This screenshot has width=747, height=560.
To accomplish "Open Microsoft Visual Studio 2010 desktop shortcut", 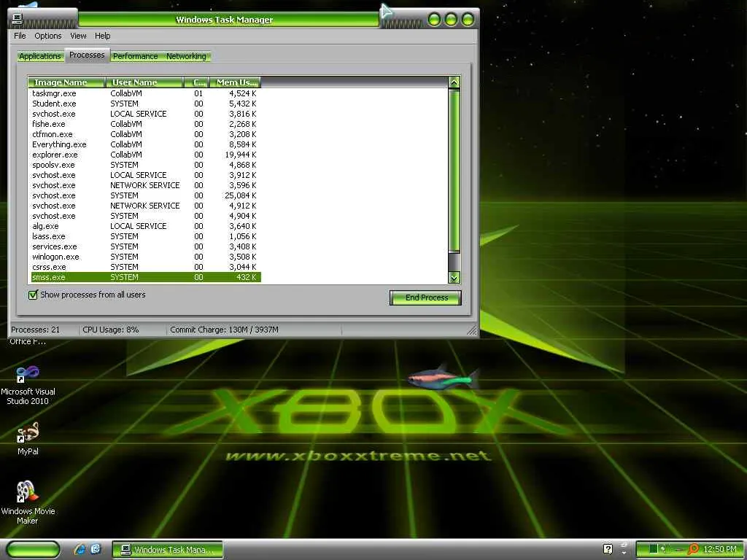I will (x=28, y=385).
